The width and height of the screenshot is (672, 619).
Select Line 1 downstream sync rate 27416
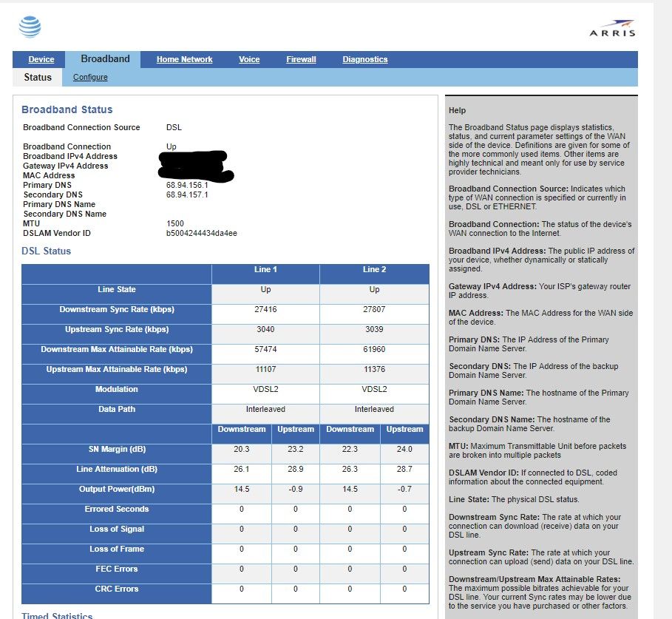tap(265, 310)
